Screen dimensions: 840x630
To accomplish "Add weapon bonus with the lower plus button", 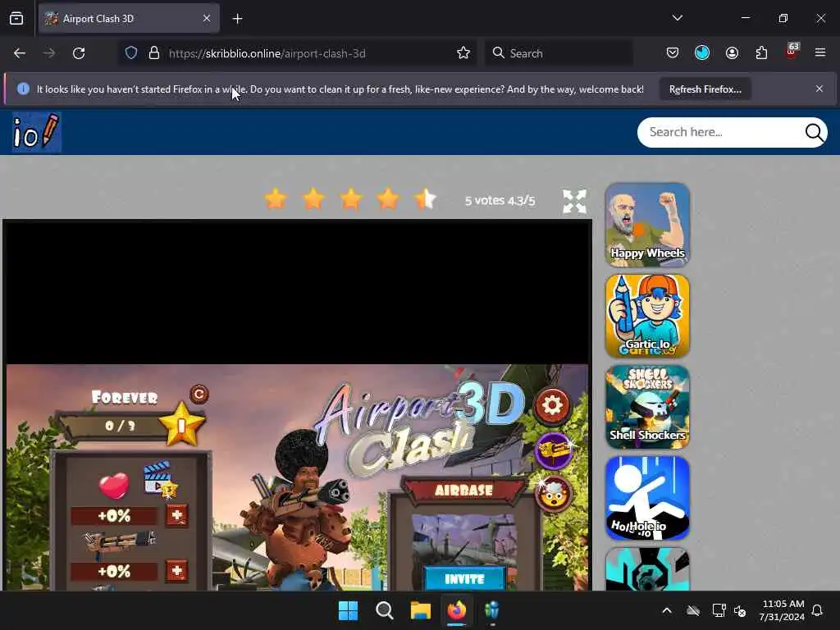I will tap(177, 571).
